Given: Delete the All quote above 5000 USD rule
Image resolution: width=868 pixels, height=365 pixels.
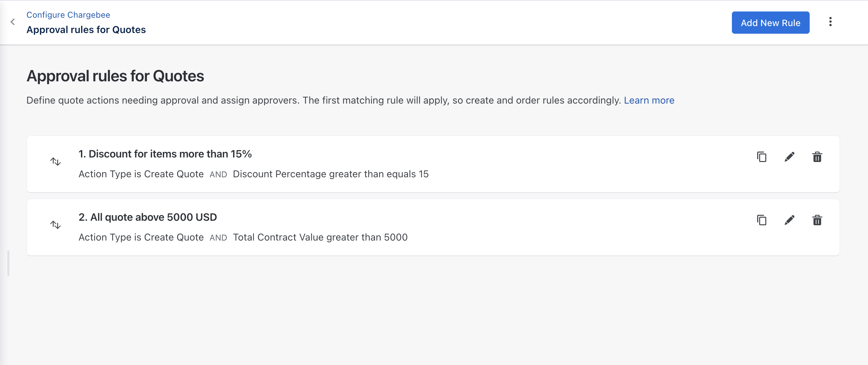Looking at the screenshot, I should [x=817, y=220].
